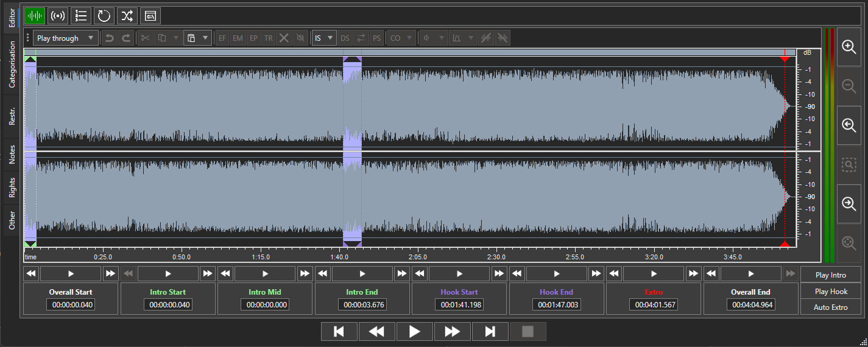Screen dimensions: 868x347
Task: Click the TR trim toolbar button
Action: (x=269, y=38)
